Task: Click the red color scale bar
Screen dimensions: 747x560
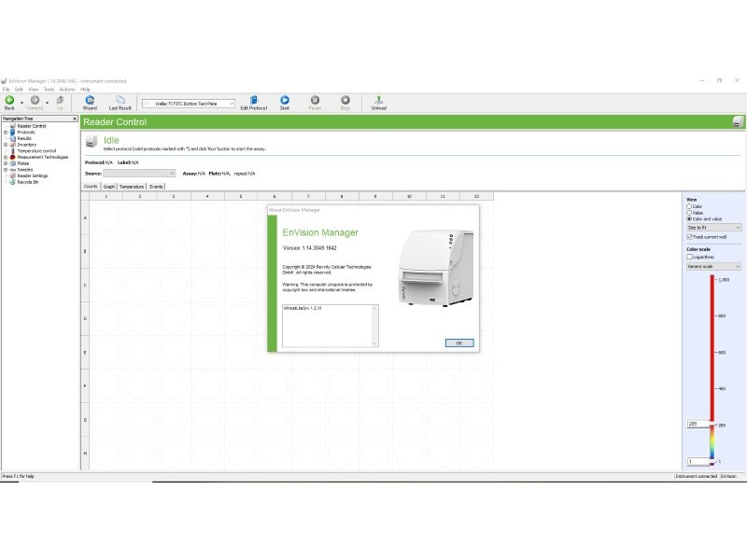Action: (x=712, y=347)
